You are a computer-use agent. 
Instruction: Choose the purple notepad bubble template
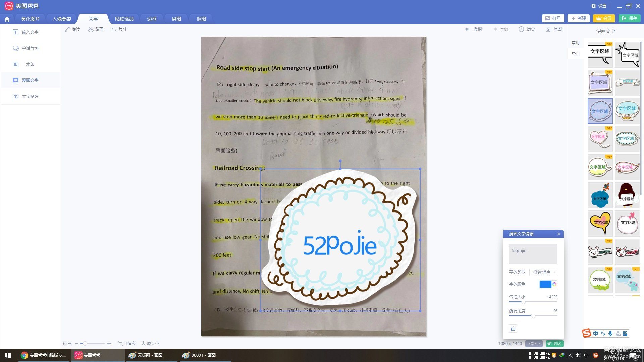point(600,83)
